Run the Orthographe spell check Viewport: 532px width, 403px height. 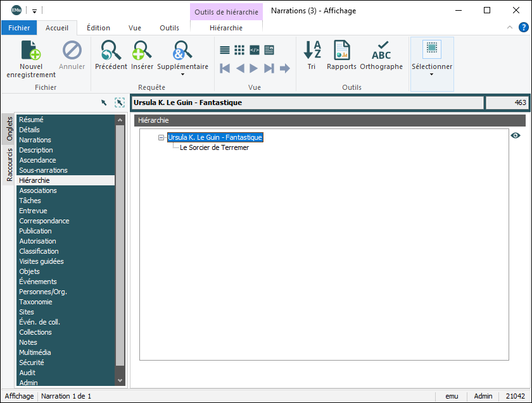pos(381,51)
